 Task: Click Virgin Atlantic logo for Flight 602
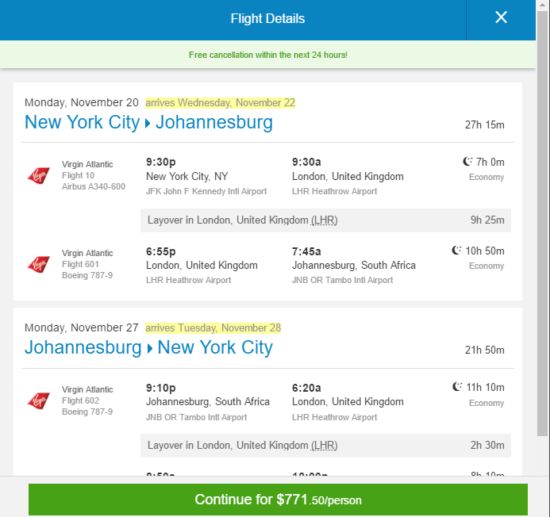(x=39, y=400)
